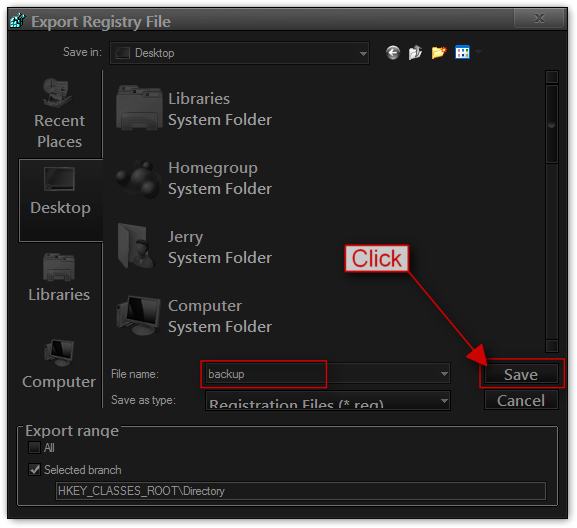The image size is (577, 528).
Task: Click the file list vertical scrollbar thumb
Action: pos(552,124)
